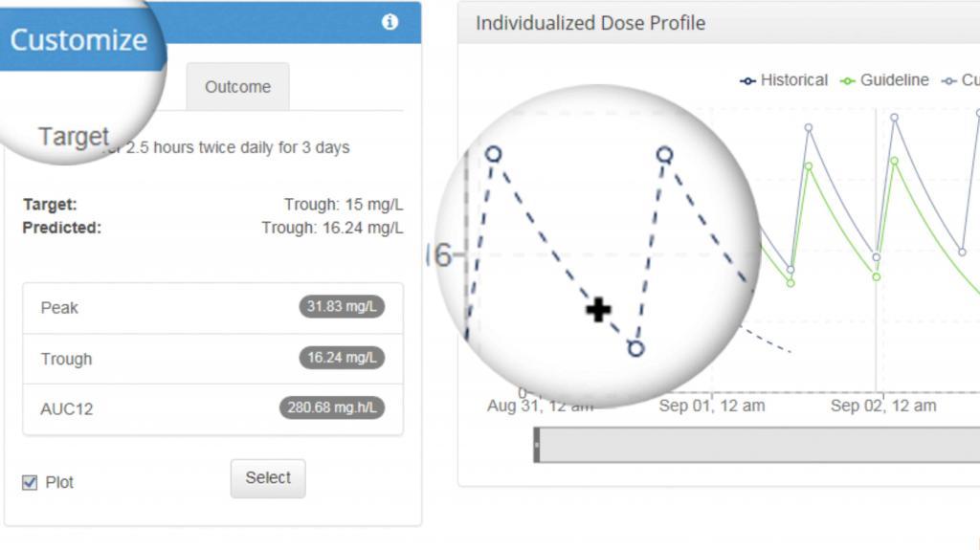The image size is (980, 550).
Task: Click the historical trough data point marker
Action: (635, 349)
